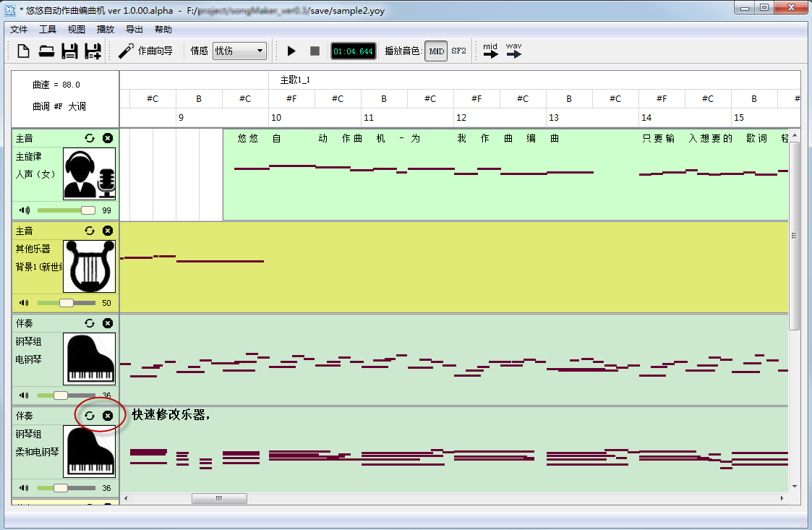Export to mid with the arrow icon
The width and height of the screenshot is (812, 530).
[490, 51]
